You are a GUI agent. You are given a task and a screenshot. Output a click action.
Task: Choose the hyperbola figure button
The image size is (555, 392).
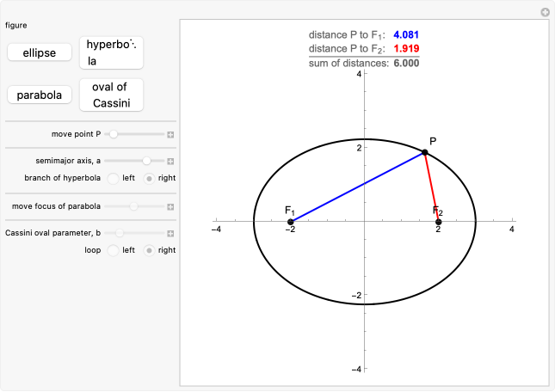click(111, 52)
